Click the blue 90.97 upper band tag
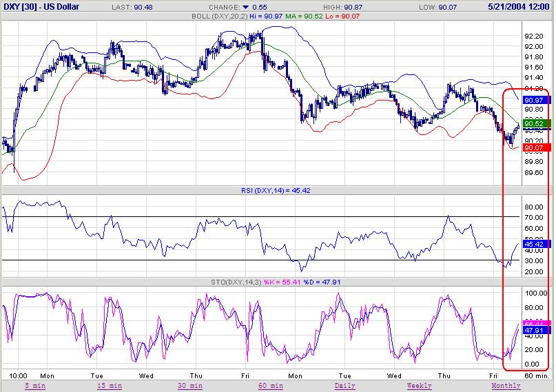 pyautogui.click(x=535, y=101)
